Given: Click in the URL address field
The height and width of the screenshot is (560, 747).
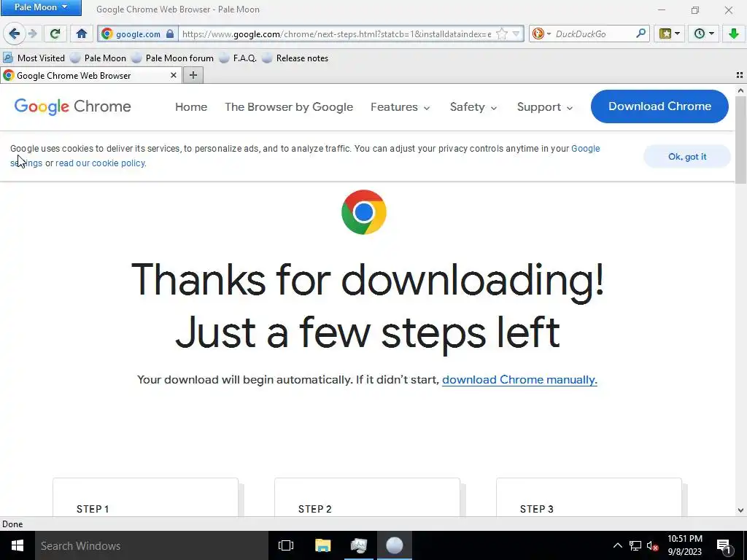Looking at the screenshot, I should (x=336, y=34).
